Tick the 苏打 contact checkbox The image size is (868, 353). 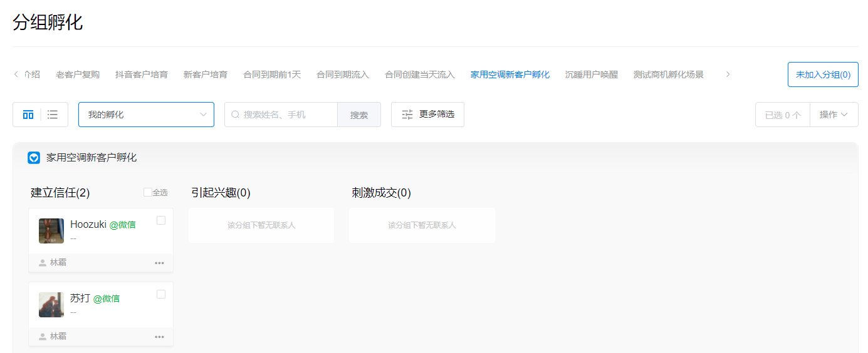click(161, 294)
